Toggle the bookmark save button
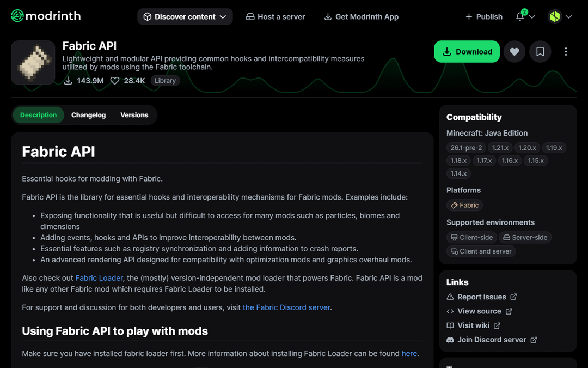This screenshot has height=368, width=588. coord(540,52)
